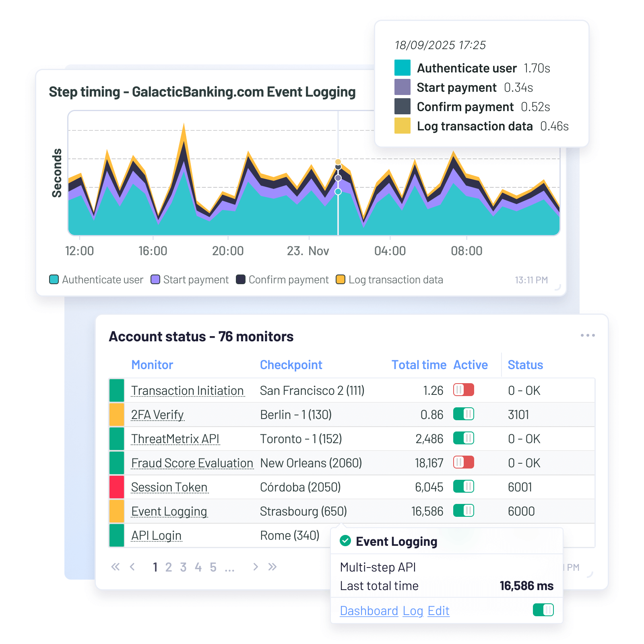Image resolution: width=644 pixels, height=644 pixels.
Task: Go to page 3 of monitors
Action: (x=183, y=567)
